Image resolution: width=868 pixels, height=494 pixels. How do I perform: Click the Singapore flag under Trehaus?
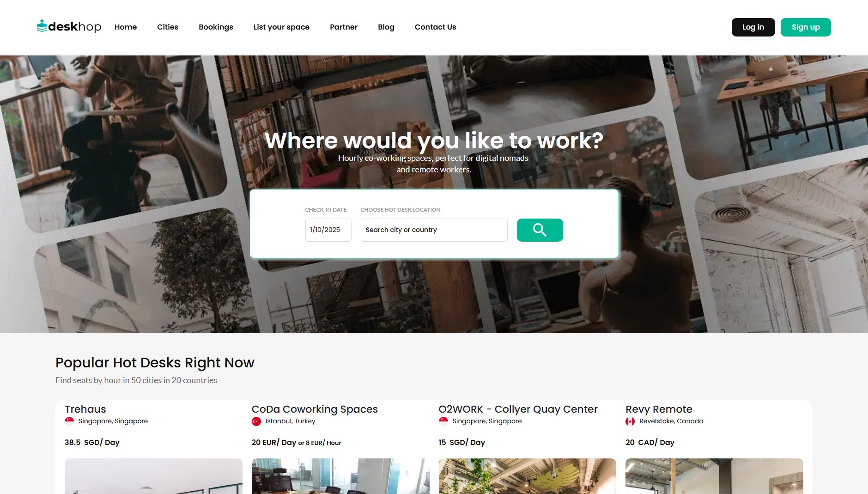click(69, 421)
